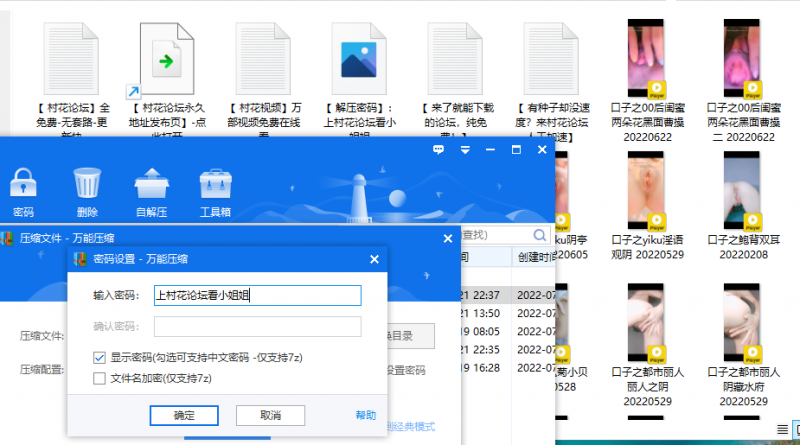Click the 删除 trash bin icon
The image size is (800, 445).
[87, 185]
